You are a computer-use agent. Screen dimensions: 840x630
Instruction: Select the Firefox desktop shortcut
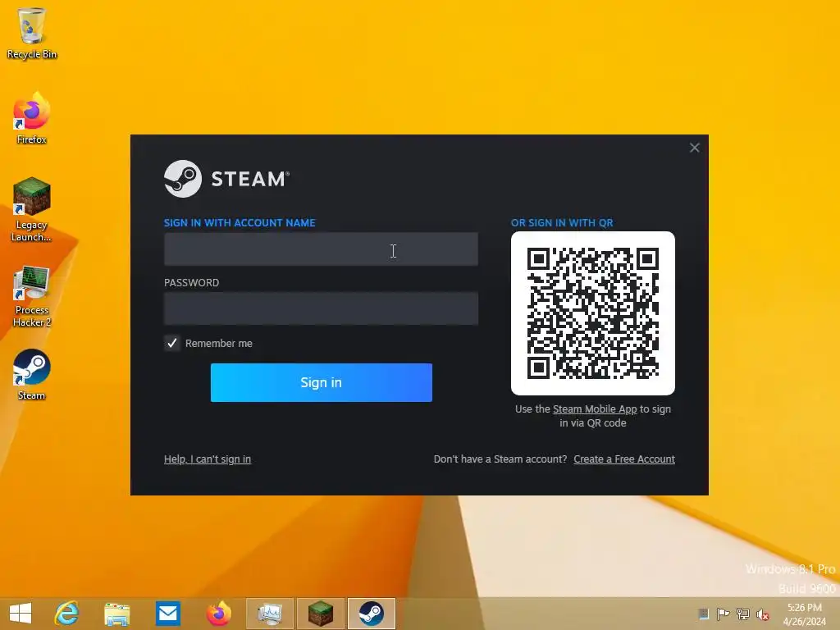coord(32,118)
